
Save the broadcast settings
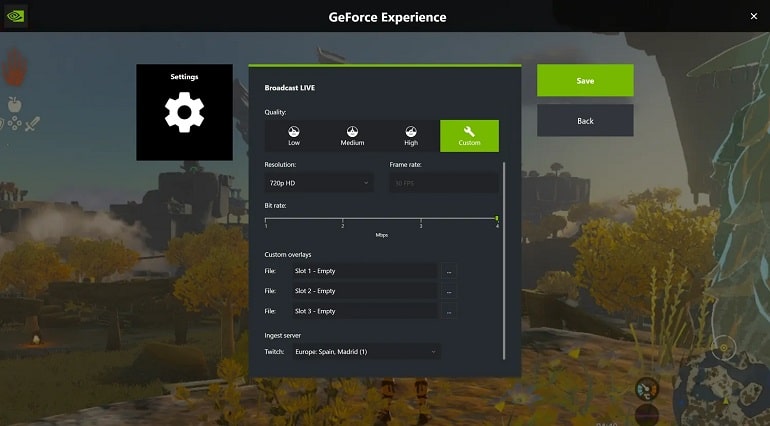(x=585, y=80)
